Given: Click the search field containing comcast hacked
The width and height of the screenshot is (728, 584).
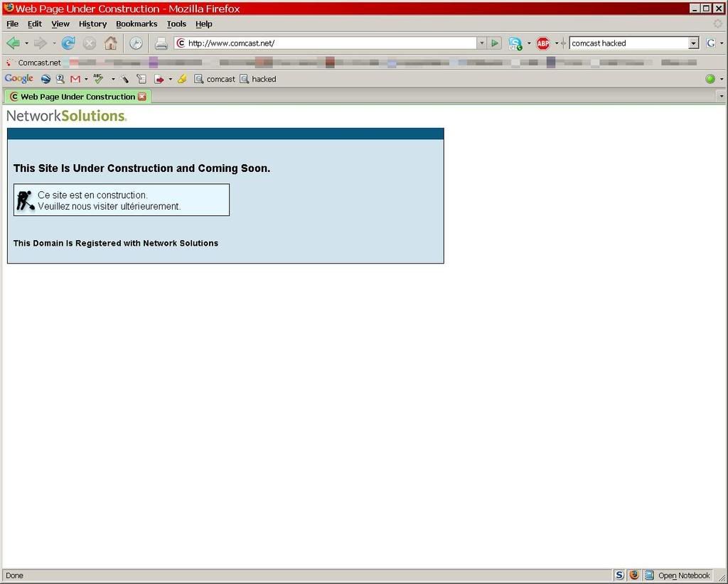Looking at the screenshot, I should (629, 43).
